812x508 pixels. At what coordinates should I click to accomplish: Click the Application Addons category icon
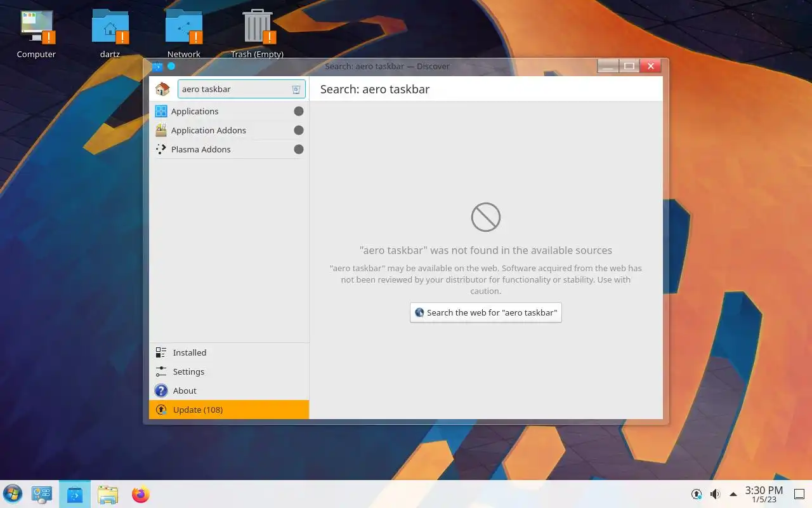(x=161, y=130)
